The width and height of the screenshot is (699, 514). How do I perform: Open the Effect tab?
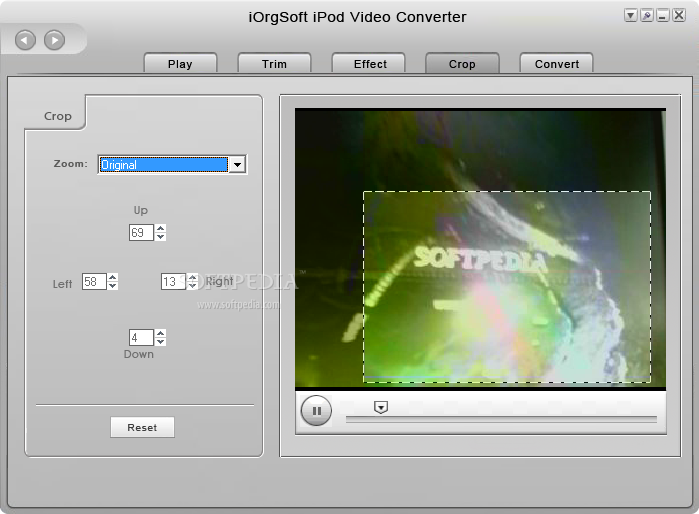[x=370, y=64]
